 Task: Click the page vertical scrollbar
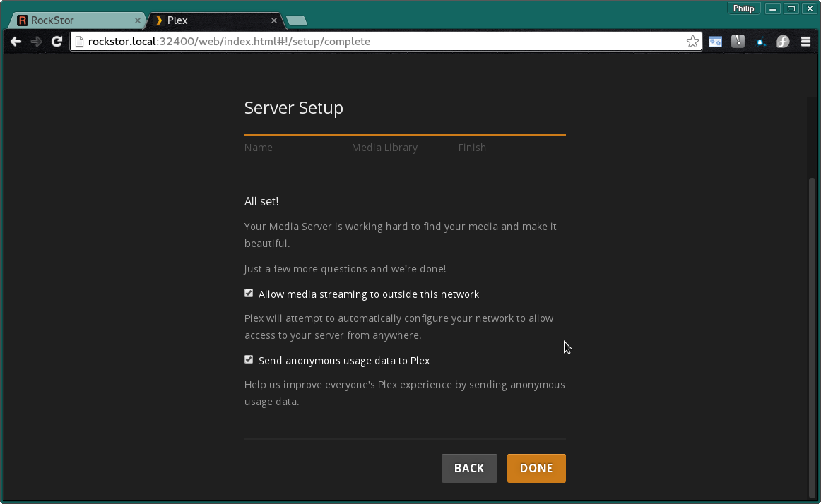(812, 337)
